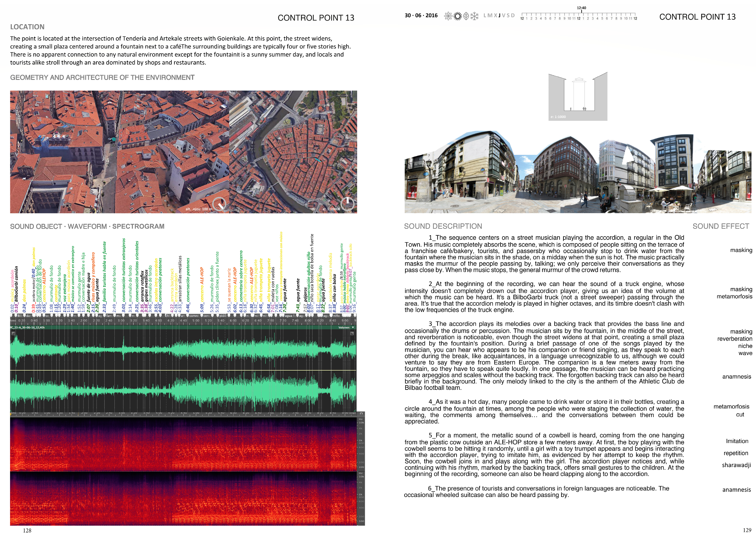
Task: Click the fade handle at the waveform's right corner
Action: [352, 333]
